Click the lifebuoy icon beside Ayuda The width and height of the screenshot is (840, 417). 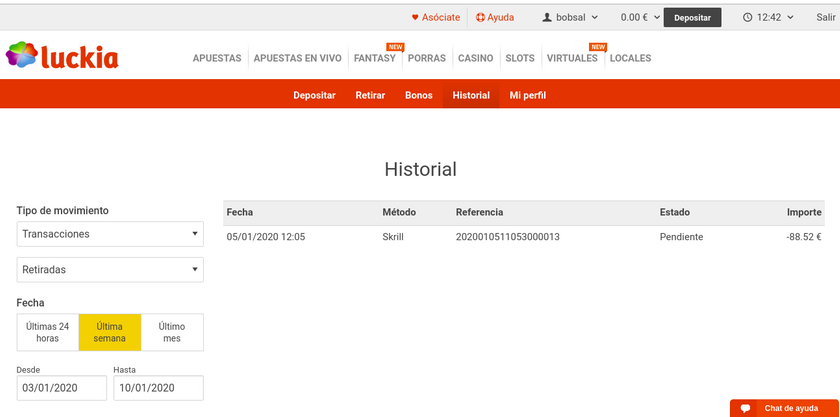[x=480, y=17]
